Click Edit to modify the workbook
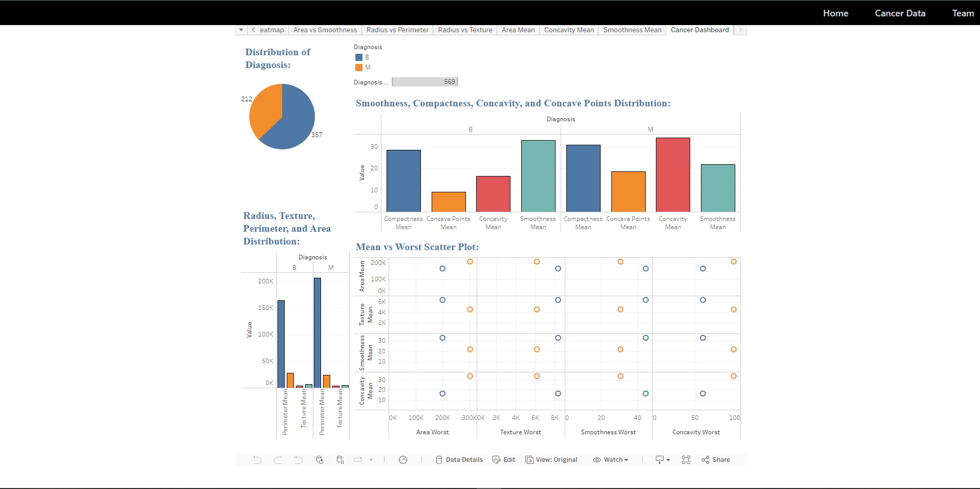This screenshot has width=980, height=489. [504, 460]
